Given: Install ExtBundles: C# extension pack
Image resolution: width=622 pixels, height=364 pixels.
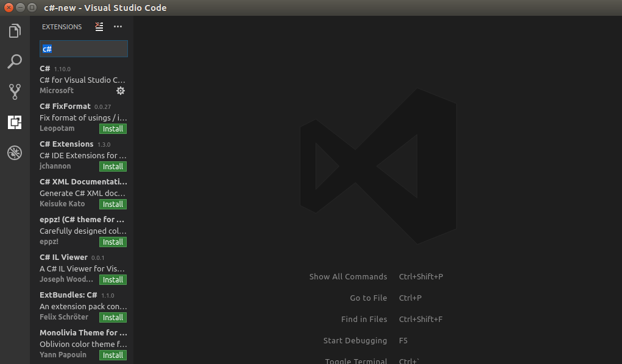Looking at the screenshot, I should tap(113, 317).
